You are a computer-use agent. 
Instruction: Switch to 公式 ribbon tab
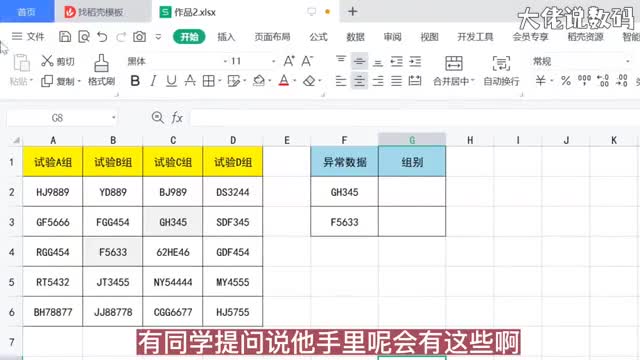tap(318, 37)
